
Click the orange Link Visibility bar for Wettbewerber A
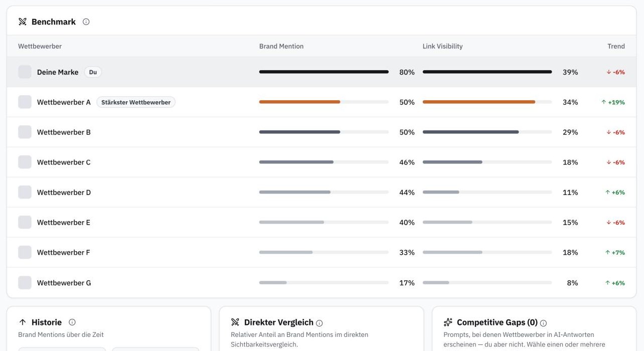(479, 102)
